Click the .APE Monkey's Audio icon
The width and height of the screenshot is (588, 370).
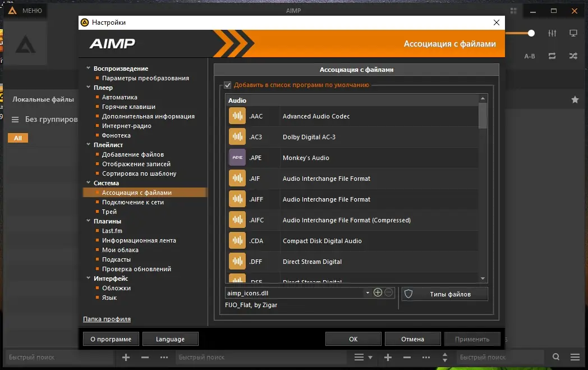(237, 158)
